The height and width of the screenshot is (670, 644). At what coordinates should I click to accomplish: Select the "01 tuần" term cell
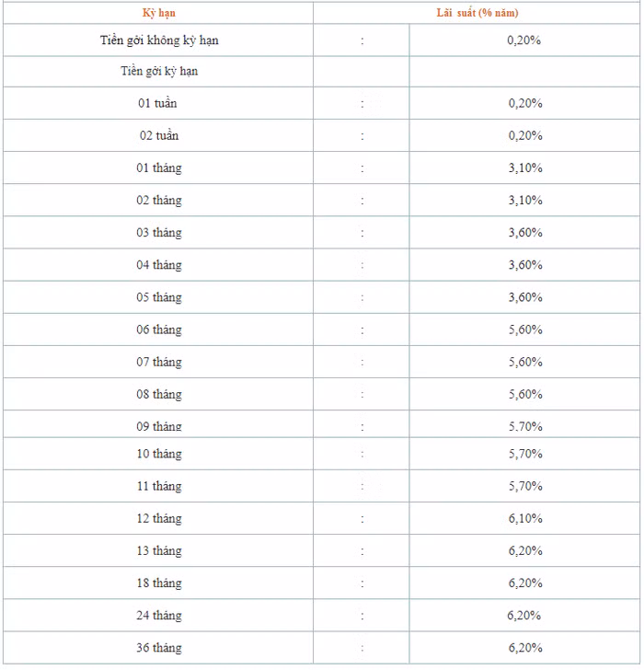(x=157, y=103)
